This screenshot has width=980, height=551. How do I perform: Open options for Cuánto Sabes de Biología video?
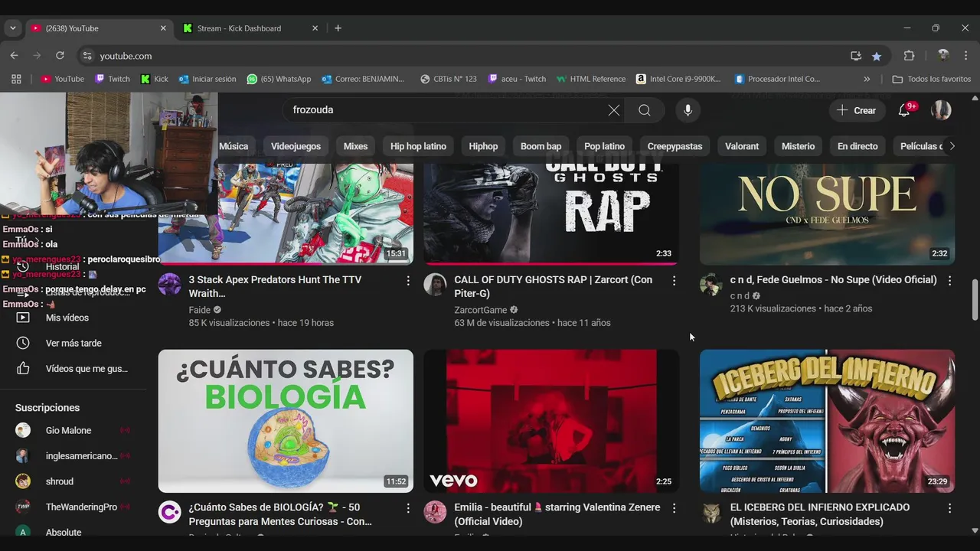pos(408,508)
